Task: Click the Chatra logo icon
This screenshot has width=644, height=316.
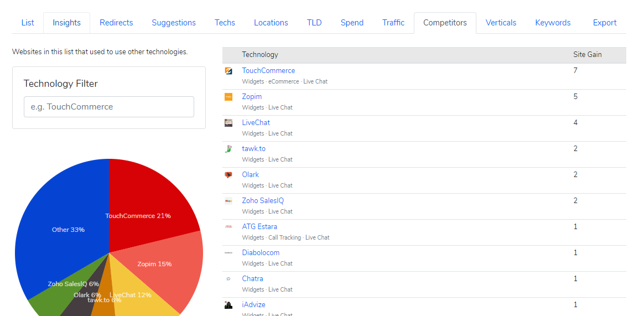Action: coord(228,278)
